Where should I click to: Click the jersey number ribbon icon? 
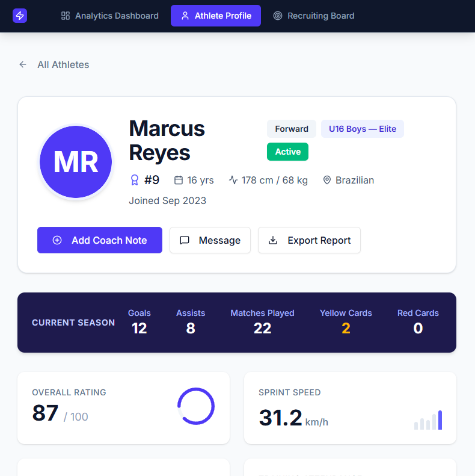pos(135,180)
